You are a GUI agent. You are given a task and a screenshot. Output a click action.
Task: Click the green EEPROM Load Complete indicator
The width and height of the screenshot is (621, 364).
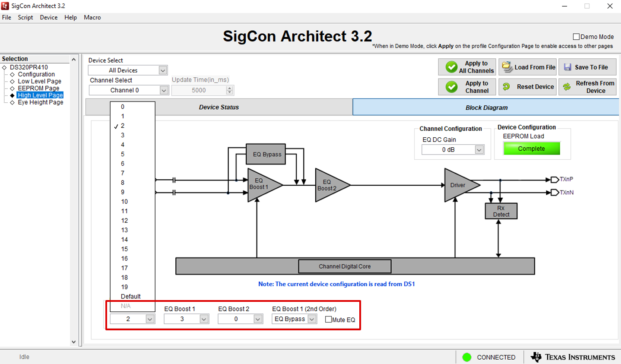click(531, 149)
